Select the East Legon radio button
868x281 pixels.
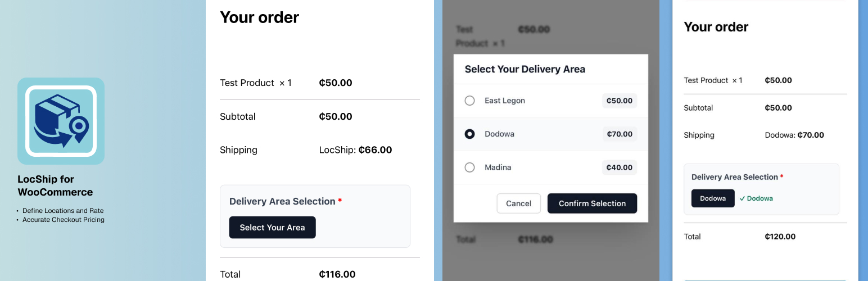469,101
